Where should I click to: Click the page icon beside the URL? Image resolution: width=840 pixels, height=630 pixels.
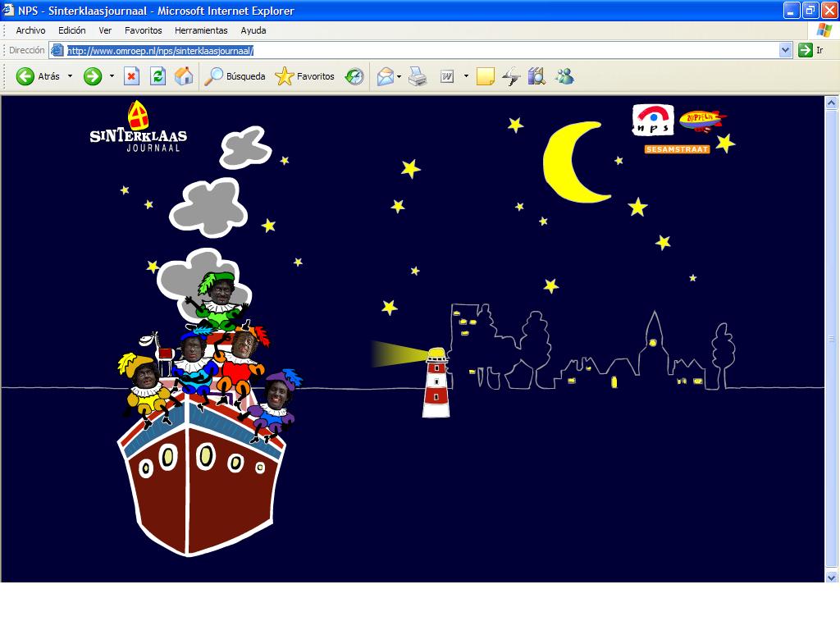57,51
